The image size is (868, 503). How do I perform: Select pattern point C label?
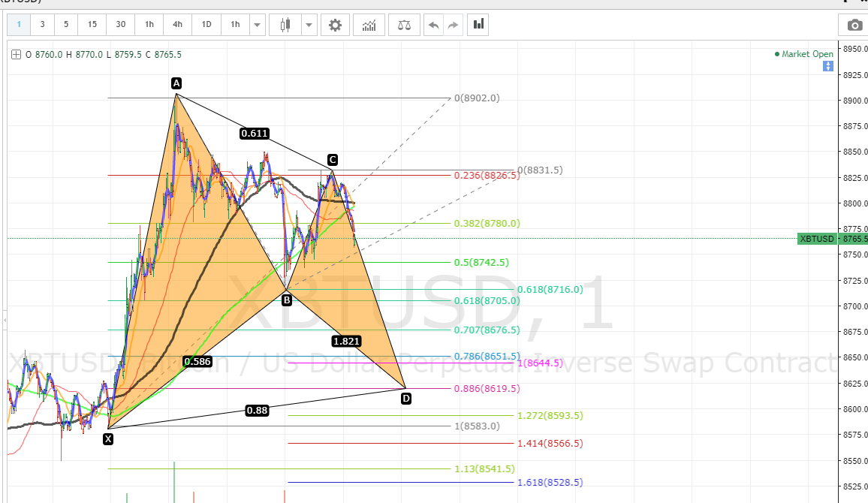332,160
